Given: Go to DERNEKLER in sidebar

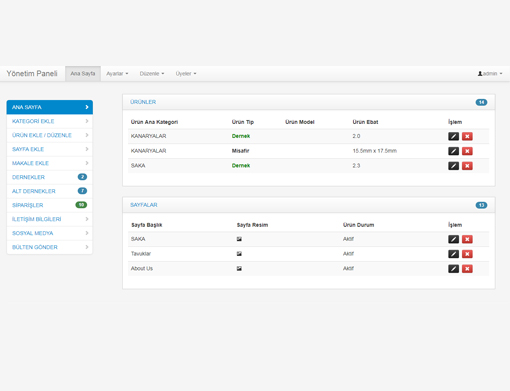Looking at the screenshot, I should tap(50, 177).
